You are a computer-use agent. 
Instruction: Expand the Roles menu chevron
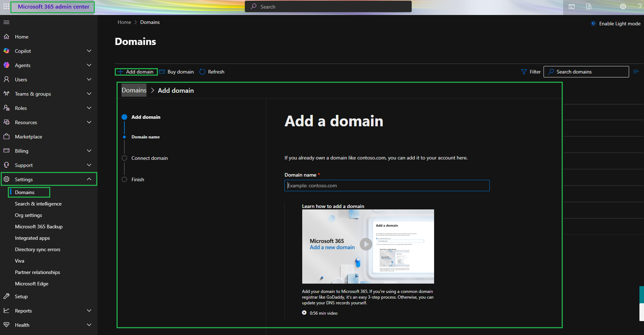(x=89, y=108)
